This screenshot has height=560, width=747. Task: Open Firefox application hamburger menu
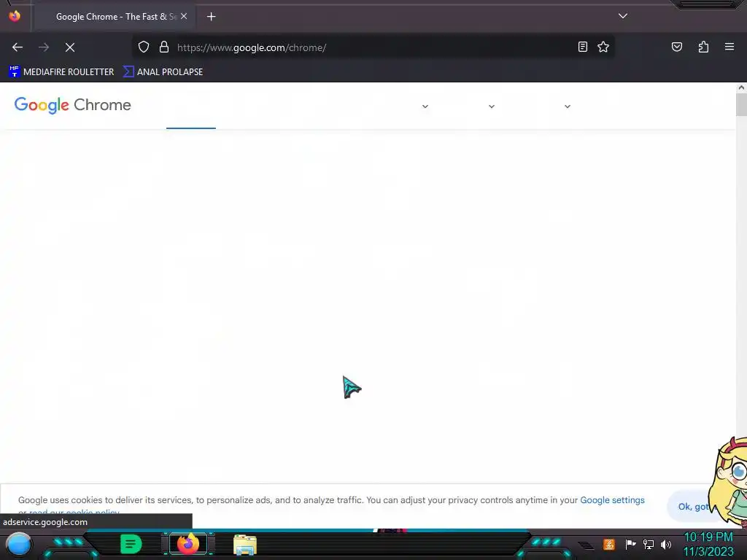[729, 47]
